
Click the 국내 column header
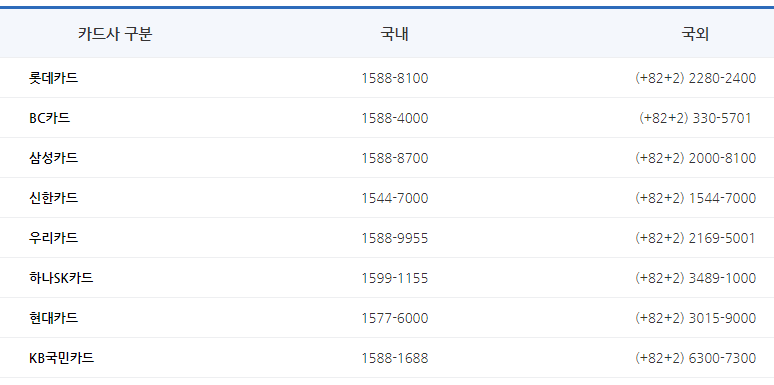coord(394,34)
